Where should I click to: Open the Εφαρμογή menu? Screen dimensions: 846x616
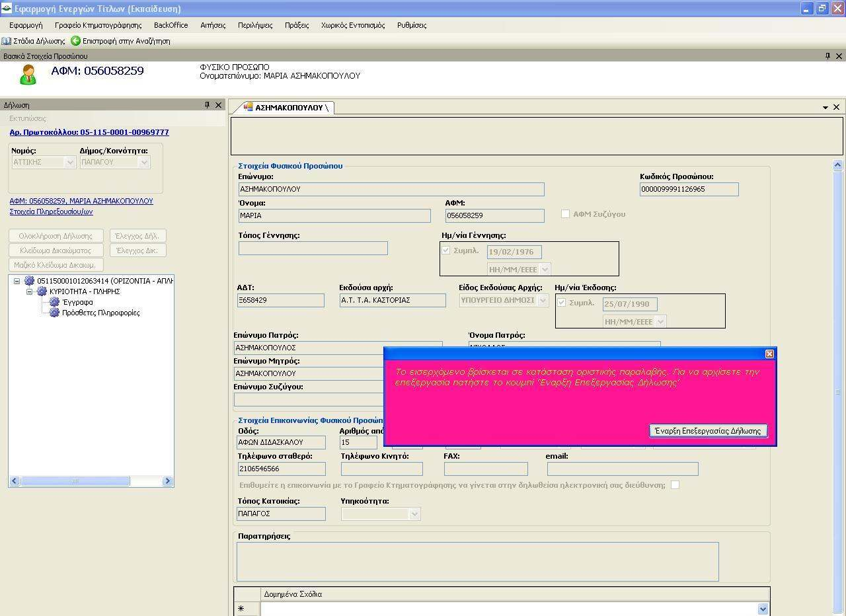(x=26, y=25)
